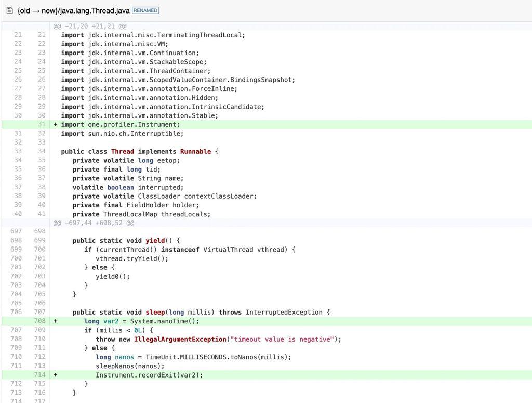
Task: Expand the hunk header @@ -21,20 +21,21 @@
Action: [x=90, y=26]
